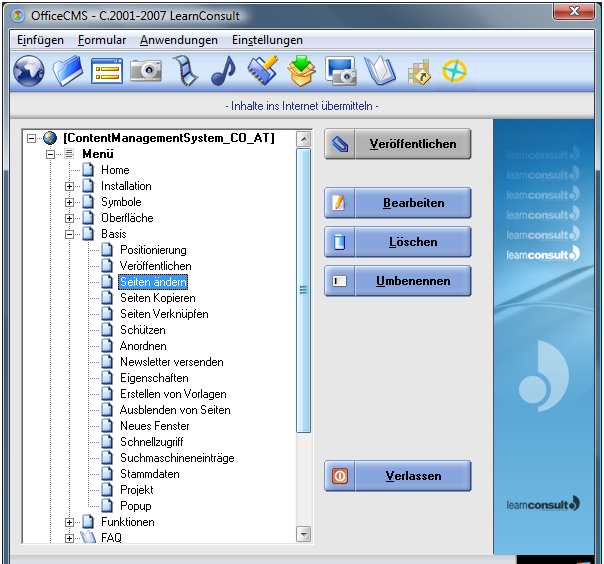
Task: Open the Einstellungen menu
Action: 267,40
